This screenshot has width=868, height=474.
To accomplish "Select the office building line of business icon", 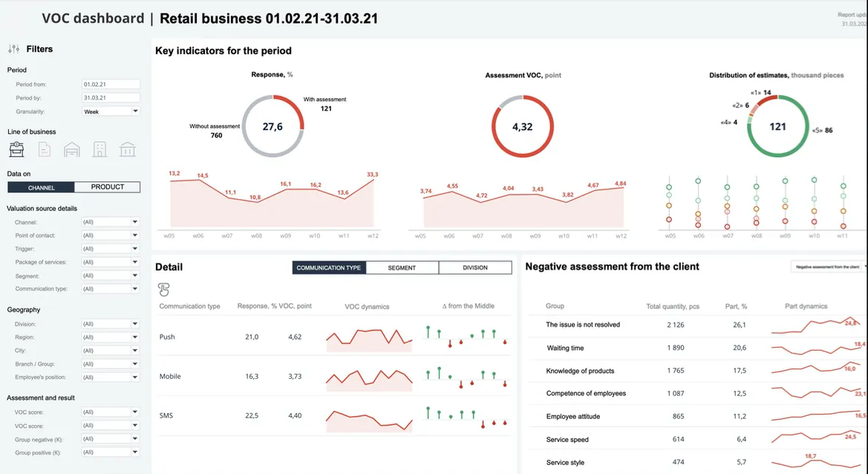I will pos(99,149).
